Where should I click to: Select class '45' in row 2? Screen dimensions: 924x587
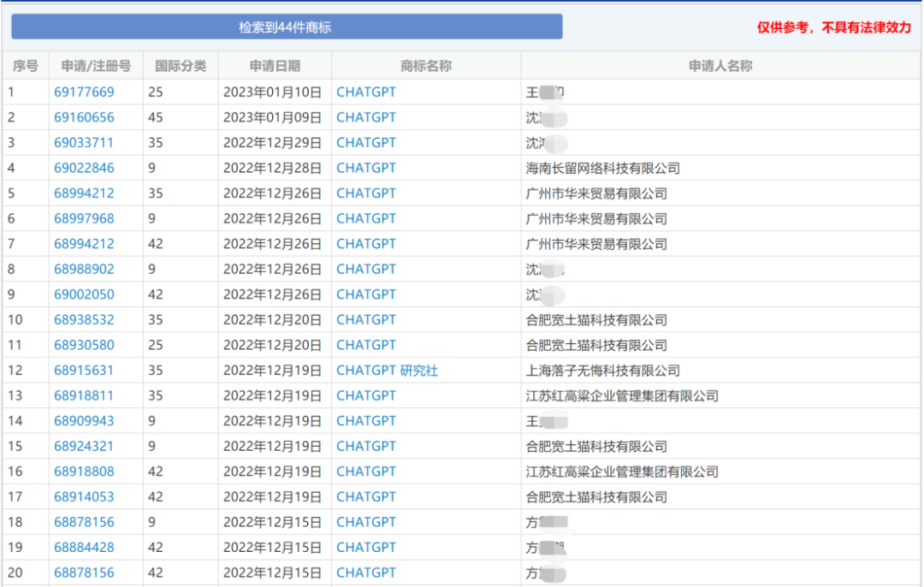pos(156,118)
